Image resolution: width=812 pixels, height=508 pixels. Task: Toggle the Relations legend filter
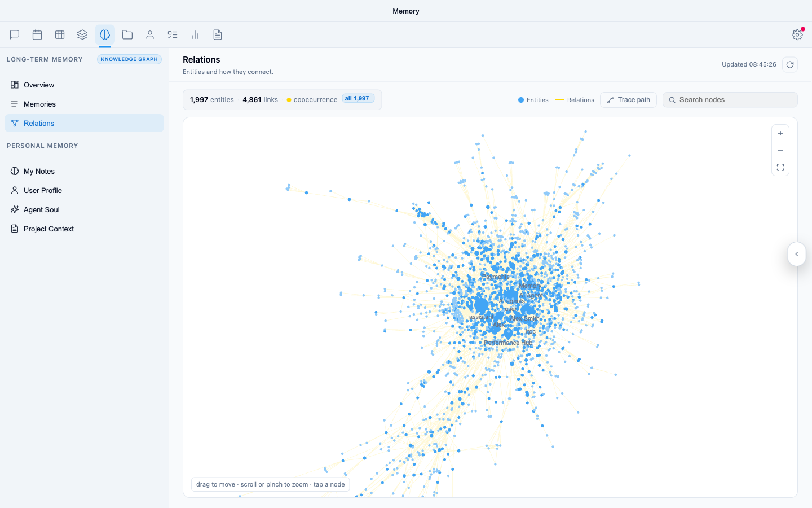[x=575, y=100]
